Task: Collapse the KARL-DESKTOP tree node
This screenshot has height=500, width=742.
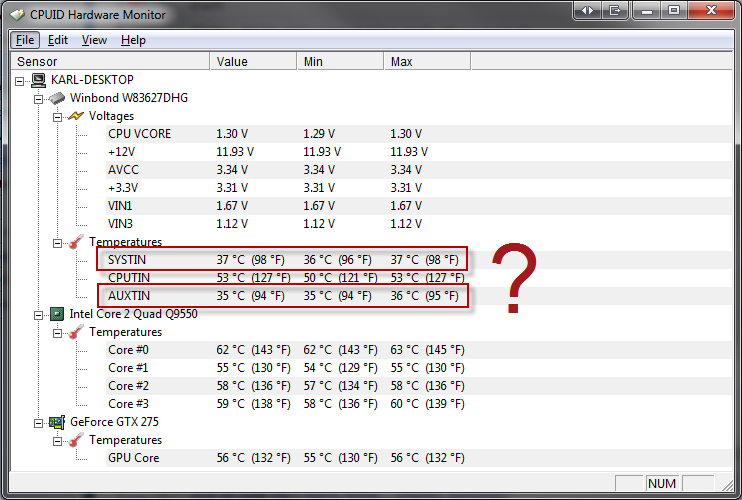Action: [x=19, y=81]
